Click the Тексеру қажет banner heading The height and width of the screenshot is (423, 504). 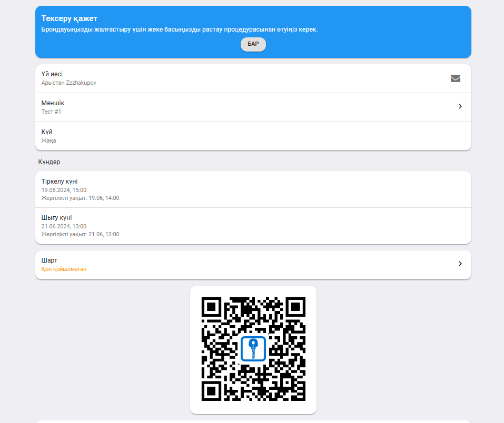click(70, 18)
